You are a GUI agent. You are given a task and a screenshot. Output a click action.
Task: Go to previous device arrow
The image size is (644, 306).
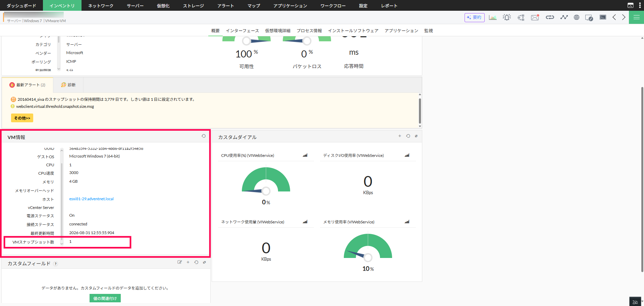click(614, 17)
